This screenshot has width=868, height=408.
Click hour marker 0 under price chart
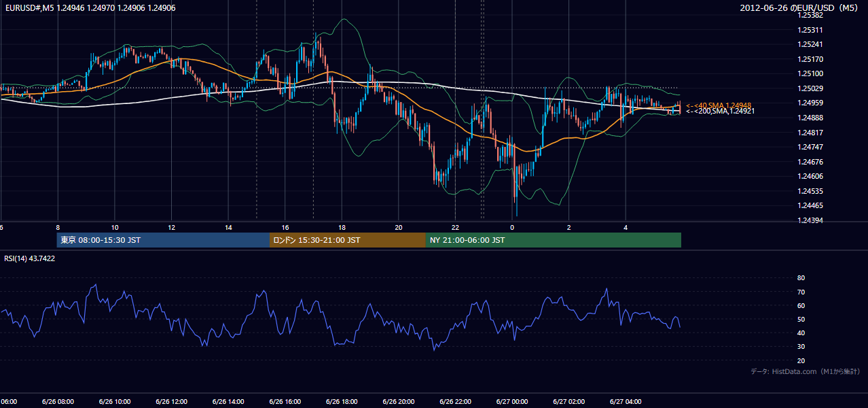(512, 228)
